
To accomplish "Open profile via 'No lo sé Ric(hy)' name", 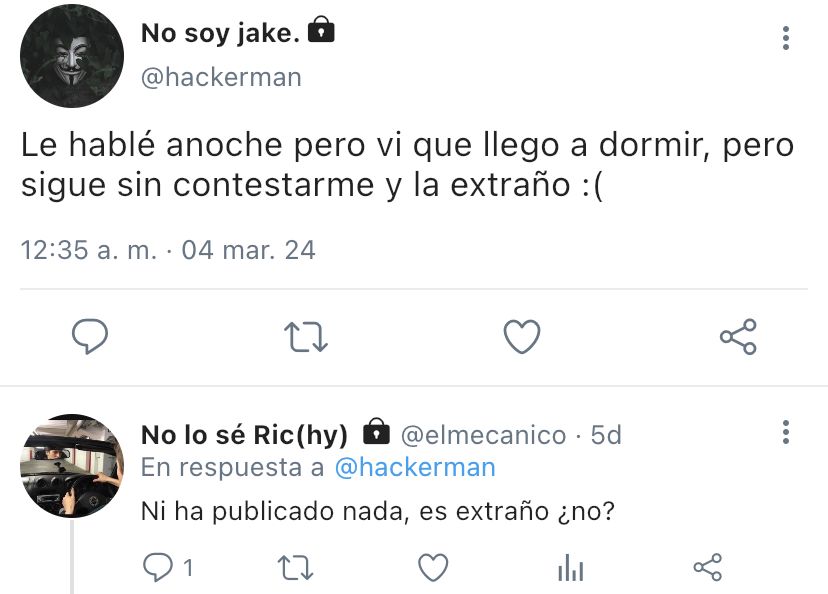I will [x=244, y=435].
